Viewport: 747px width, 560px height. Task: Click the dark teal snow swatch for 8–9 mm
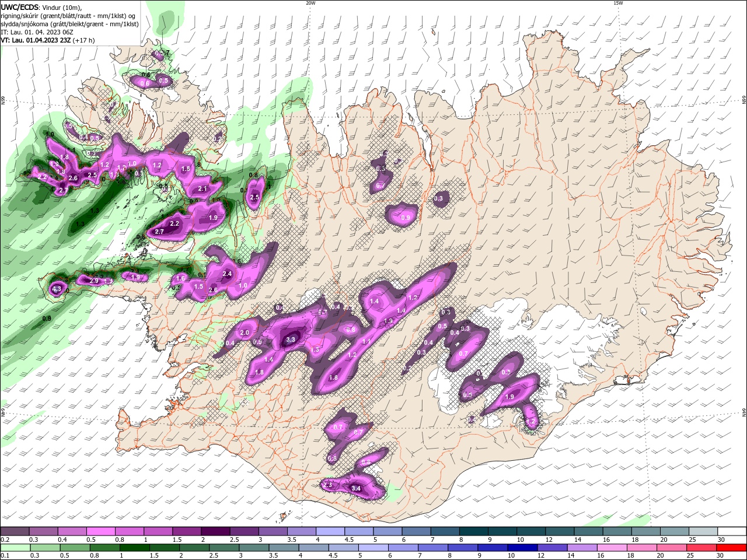coord(474,531)
